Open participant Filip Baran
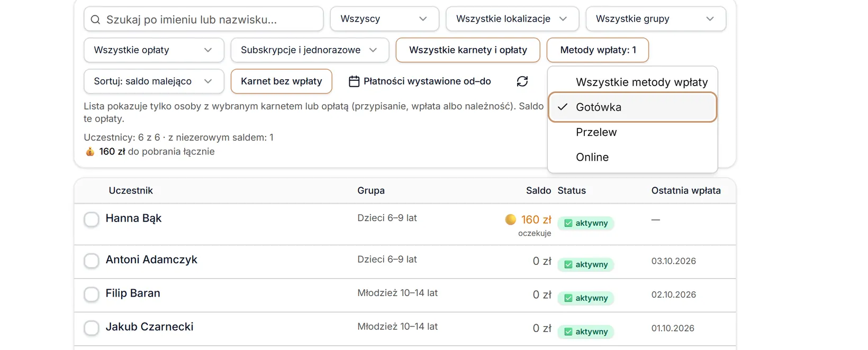The width and height of the screenshot is (868, 350). coord(133,293)
